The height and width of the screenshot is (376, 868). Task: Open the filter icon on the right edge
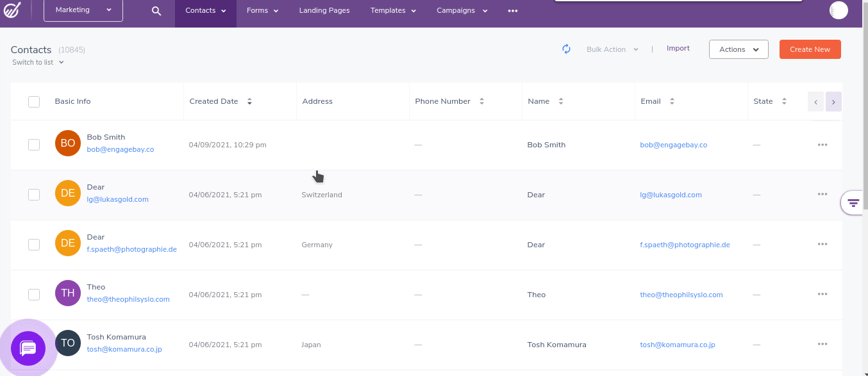(x=853, y=203)
